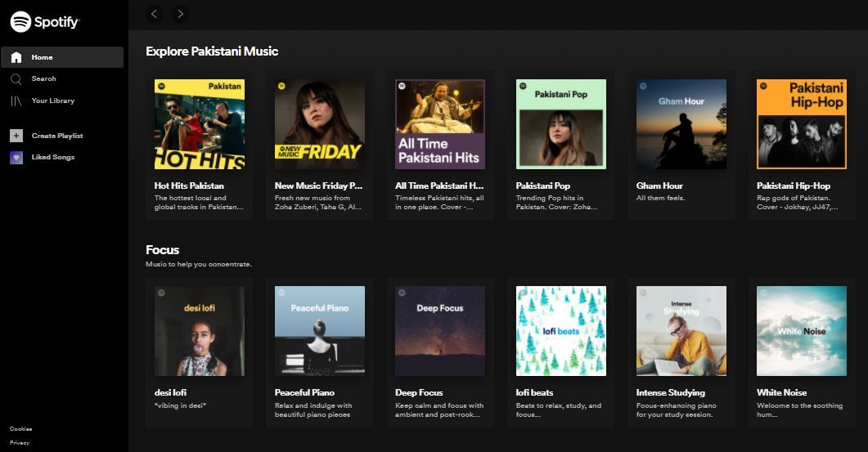Open the Pakistani Hip-Hop cover art
The width and height of the screenshot is (868, 452).
point(802,124)
